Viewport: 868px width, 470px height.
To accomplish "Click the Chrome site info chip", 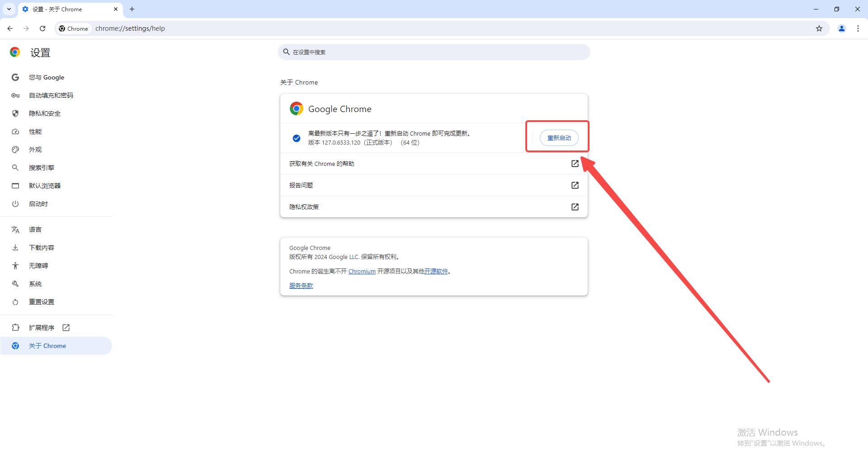I will [74, 28].
